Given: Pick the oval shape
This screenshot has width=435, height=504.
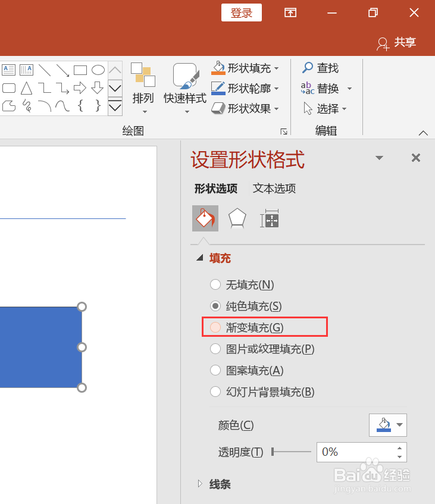Looking at the screenshot, I should point(98,70).
